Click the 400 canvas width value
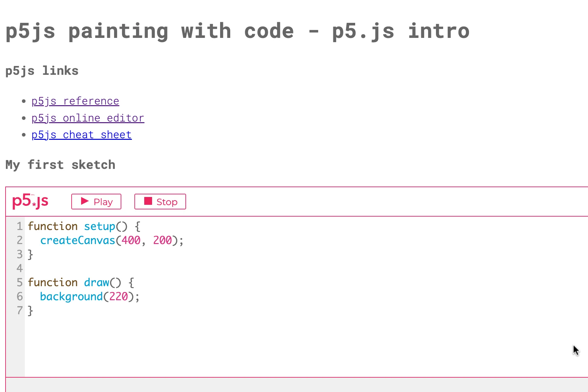Image resolution: width=588 pixels, height=392 pixels. [x=130, y=240]
